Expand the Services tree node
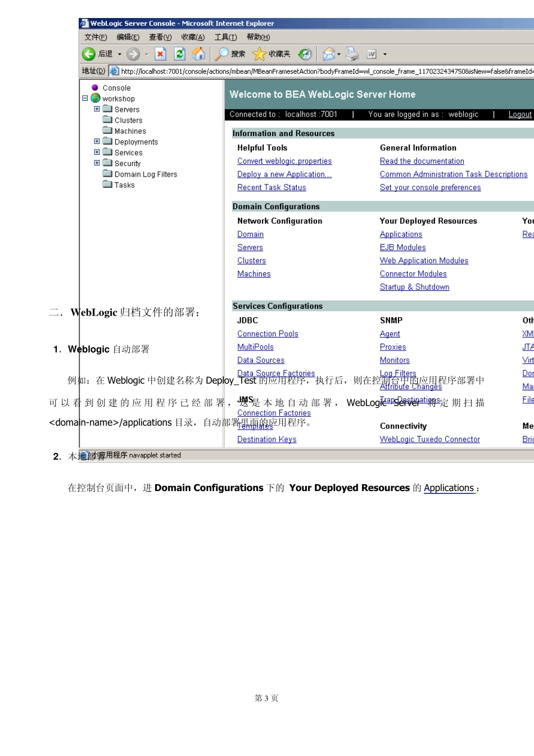 pos(97,152)
